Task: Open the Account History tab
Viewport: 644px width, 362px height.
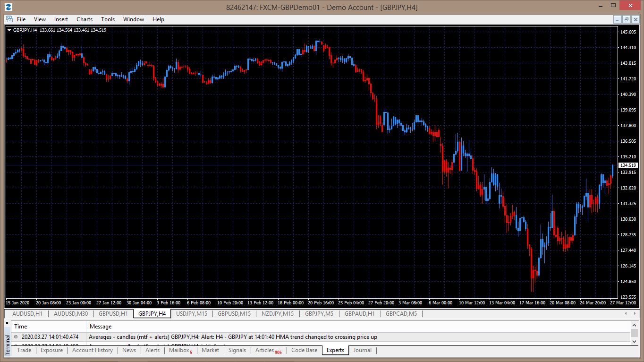Action: pyautogui.click(x=93, y=350)
